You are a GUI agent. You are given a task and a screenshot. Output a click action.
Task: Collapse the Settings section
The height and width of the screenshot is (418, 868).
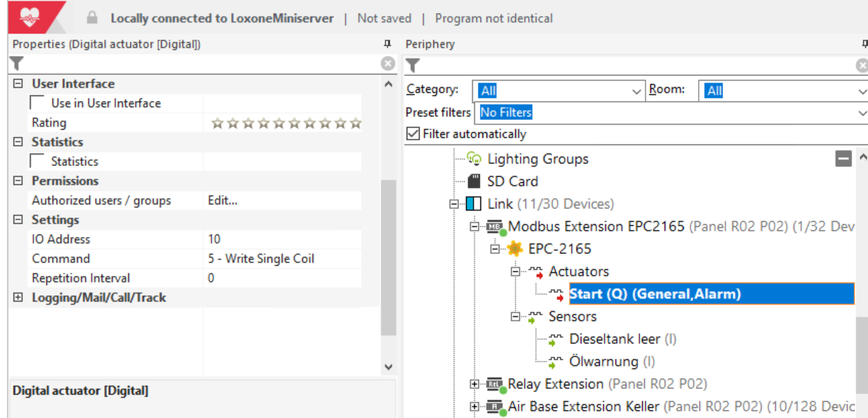coord(18,220)
